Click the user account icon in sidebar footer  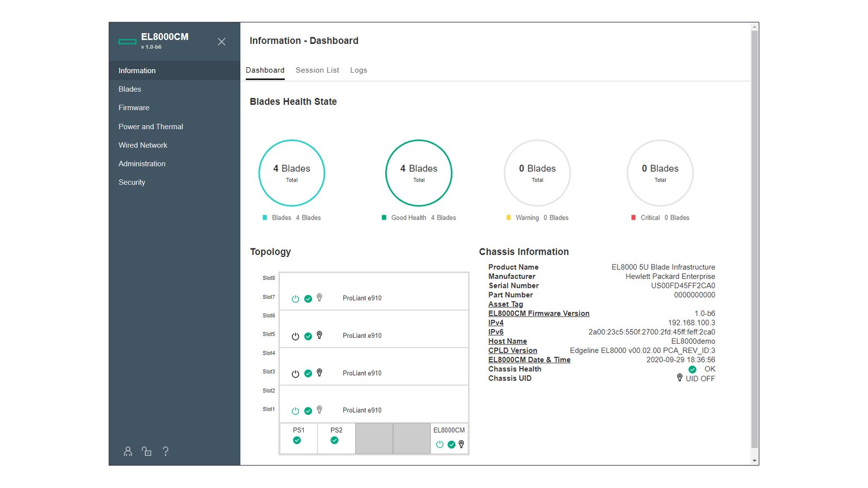(x=127, y=451)
